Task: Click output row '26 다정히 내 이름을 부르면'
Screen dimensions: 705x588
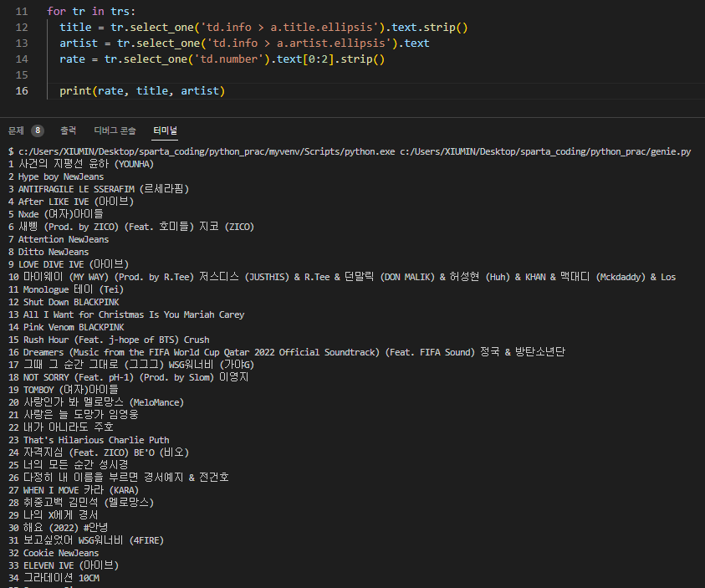Action: 119,478
